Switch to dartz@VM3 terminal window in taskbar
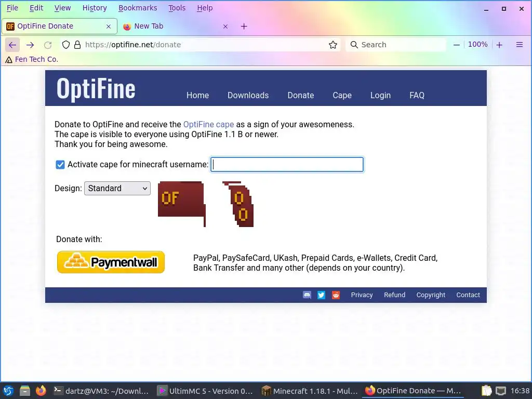The image size is (532, 399). pos(101,391)
